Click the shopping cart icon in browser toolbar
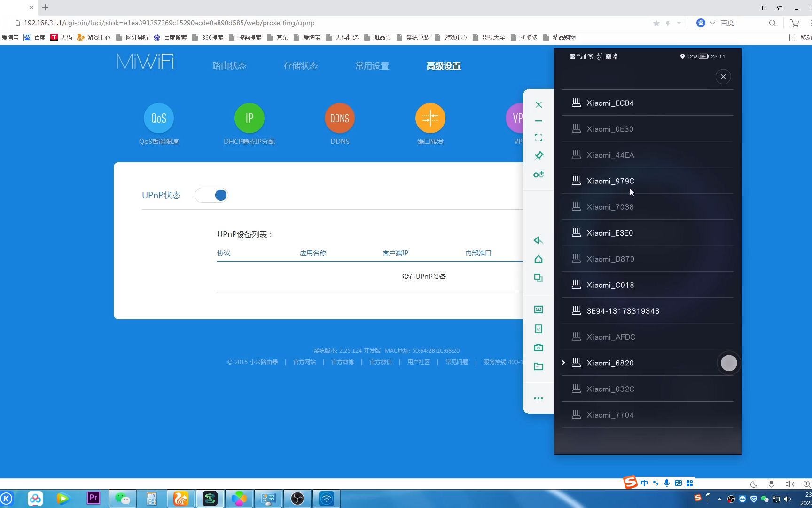 click(795, 23)
